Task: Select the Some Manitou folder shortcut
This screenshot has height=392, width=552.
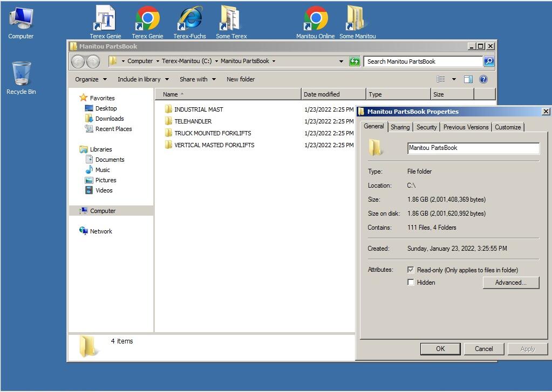Action: pyautogui.click(x=357, y=22)
